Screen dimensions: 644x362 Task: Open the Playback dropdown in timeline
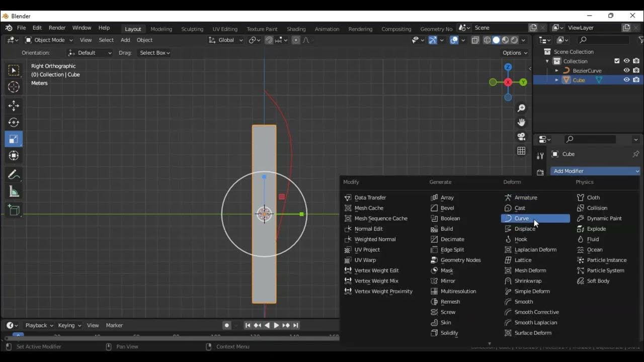(39, 325)
